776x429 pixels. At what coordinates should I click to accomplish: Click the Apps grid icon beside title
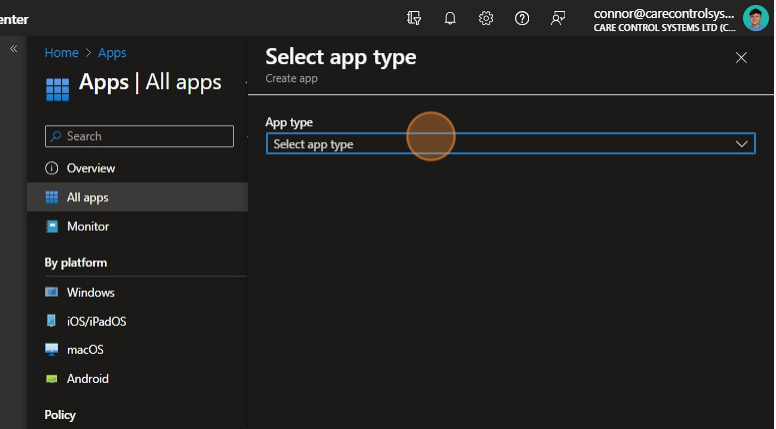coord(58,88)
